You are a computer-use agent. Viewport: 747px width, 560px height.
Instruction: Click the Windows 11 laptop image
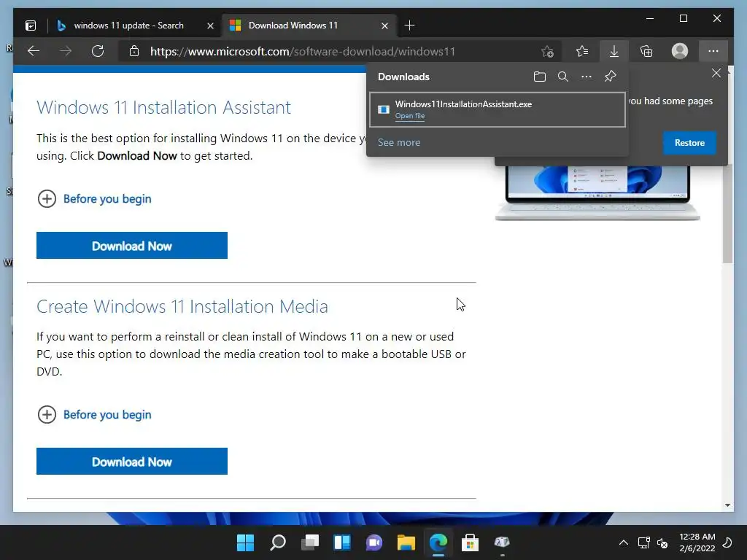tap(597, 192)
